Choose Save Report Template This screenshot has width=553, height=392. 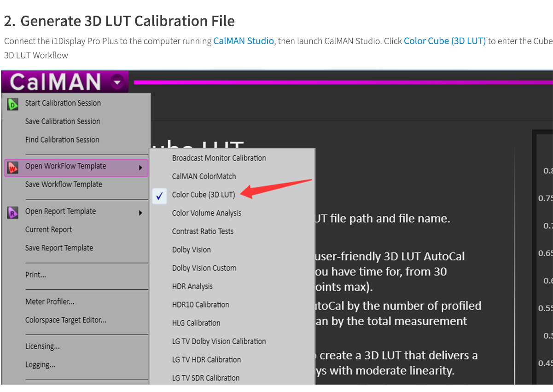[x=59, y=248]
